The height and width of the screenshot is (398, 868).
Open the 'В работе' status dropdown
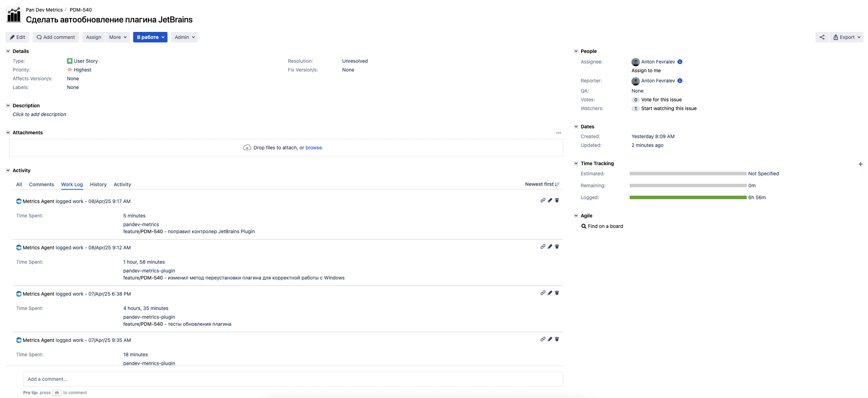150,37
